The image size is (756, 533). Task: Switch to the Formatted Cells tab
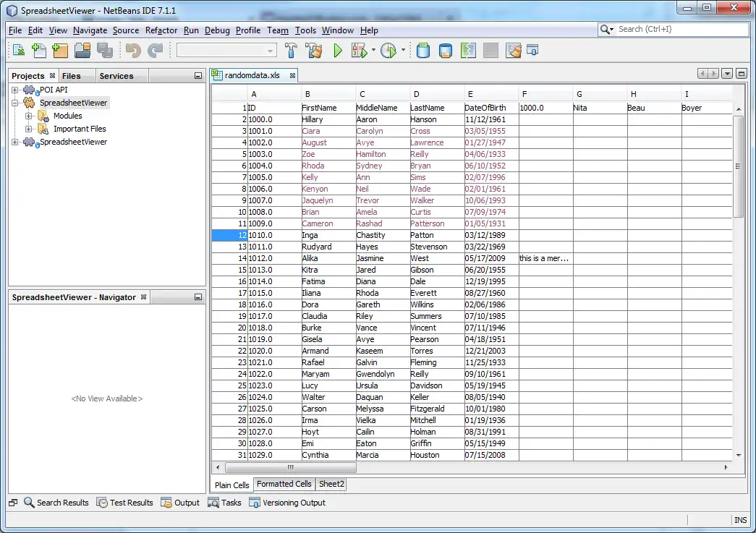tap(284, 485)
